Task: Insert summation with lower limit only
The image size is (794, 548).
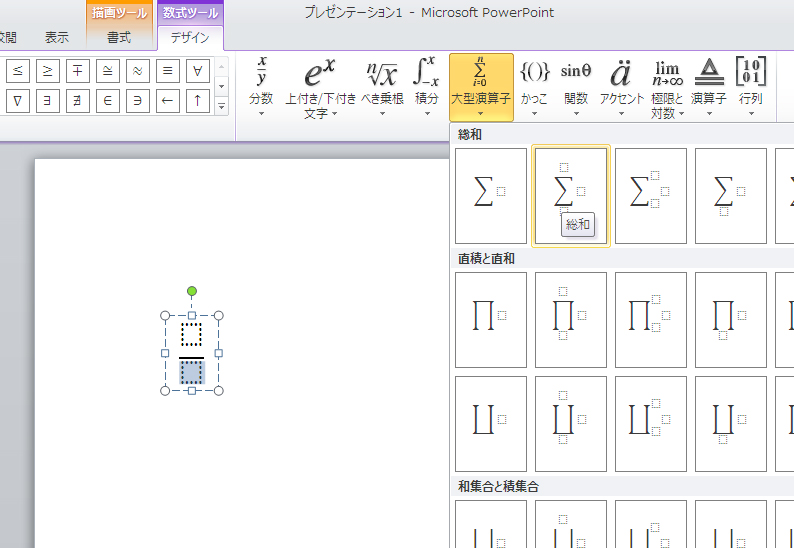Action: [731, 196]
